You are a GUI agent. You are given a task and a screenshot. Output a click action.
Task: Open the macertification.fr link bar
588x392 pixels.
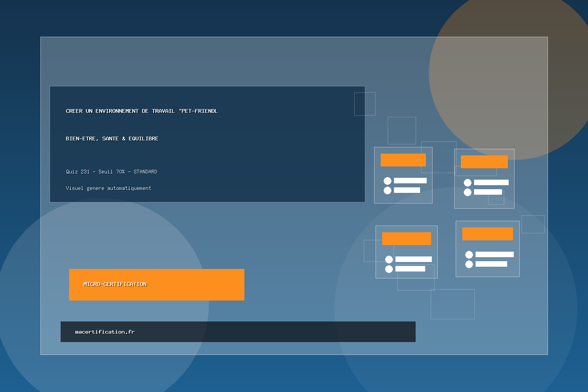click(238, 332)
